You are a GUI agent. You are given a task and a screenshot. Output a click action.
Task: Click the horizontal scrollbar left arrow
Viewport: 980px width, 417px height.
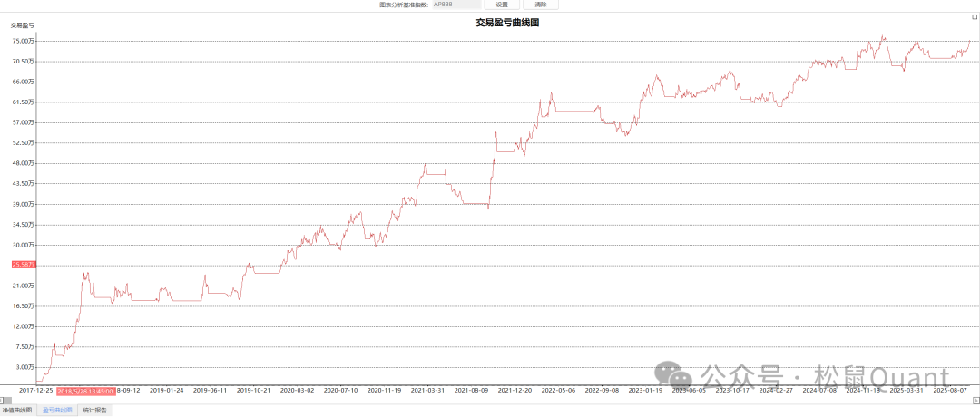tap(3, 401)
